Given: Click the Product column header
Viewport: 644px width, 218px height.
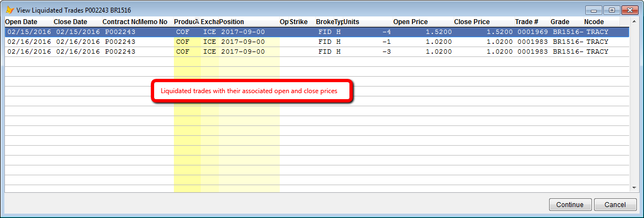Looking at the screenshot, I should click(x=187, y=22).
